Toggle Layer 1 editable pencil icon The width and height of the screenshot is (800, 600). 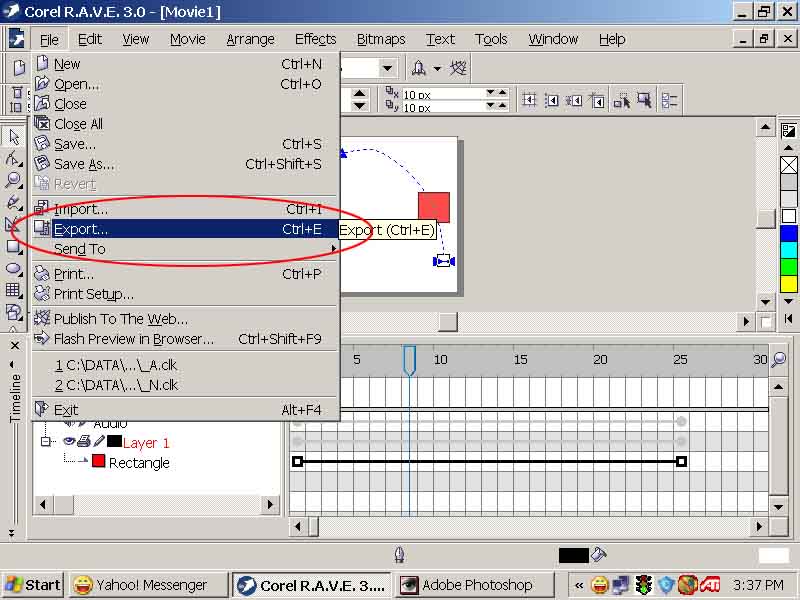coord(99,441)
